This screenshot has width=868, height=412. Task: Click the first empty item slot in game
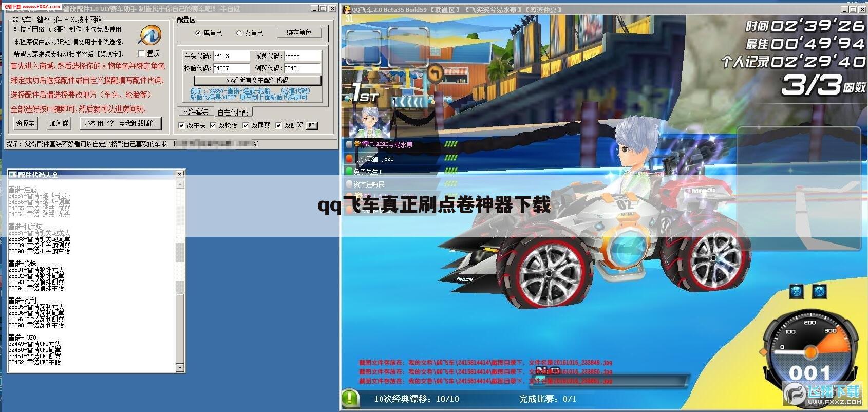(363, 48)
